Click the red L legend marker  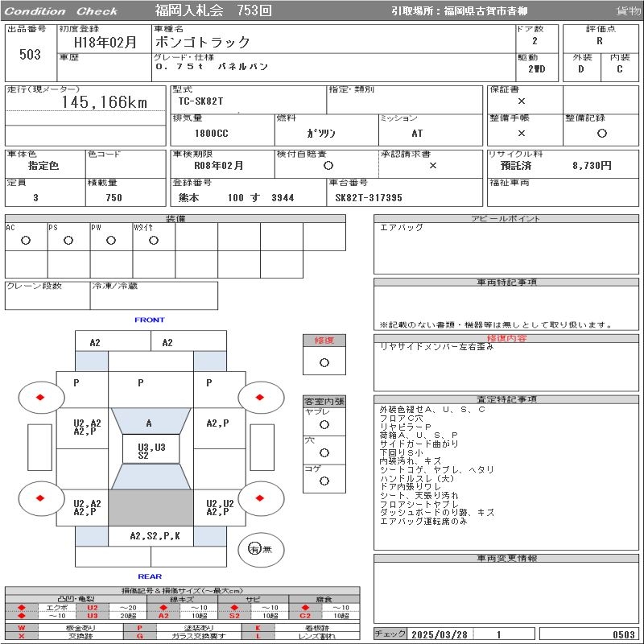tap(258, 636)
